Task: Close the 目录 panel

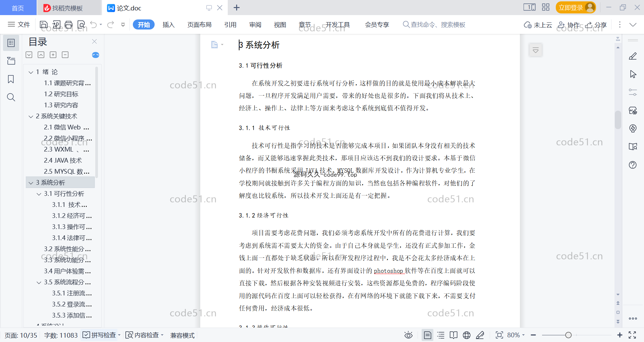Action: [94, 42]
